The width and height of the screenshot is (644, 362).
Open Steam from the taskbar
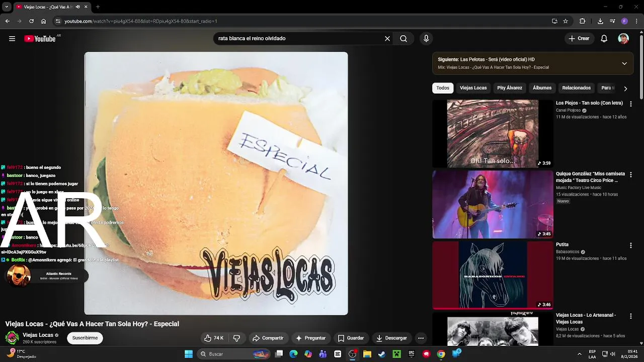pyautogui.click(x=382, y=354)
